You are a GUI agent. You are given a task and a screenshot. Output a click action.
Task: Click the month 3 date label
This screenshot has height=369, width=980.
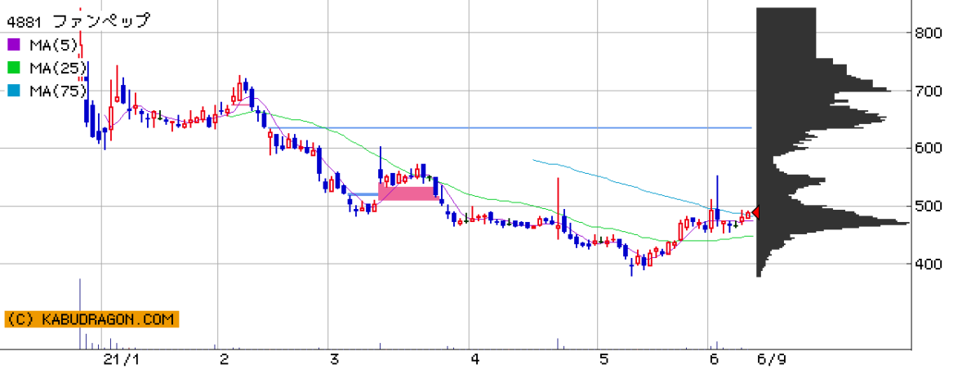tap(333, 359)
